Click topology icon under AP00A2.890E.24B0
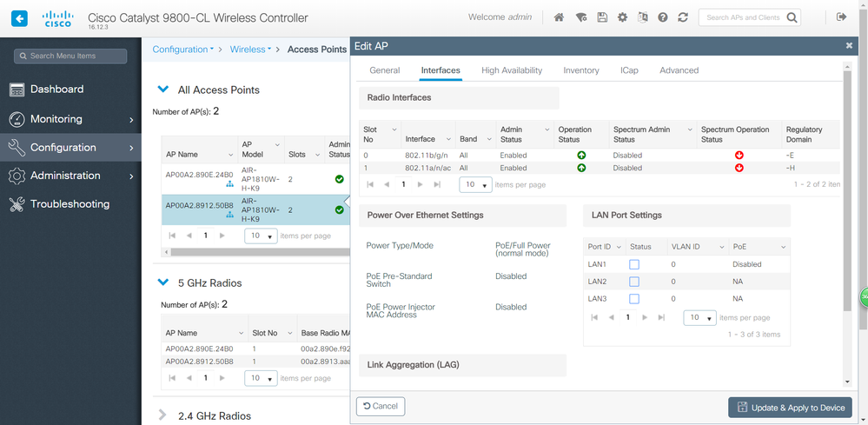This screenshot has height=425, width=868. click(229, 184)
